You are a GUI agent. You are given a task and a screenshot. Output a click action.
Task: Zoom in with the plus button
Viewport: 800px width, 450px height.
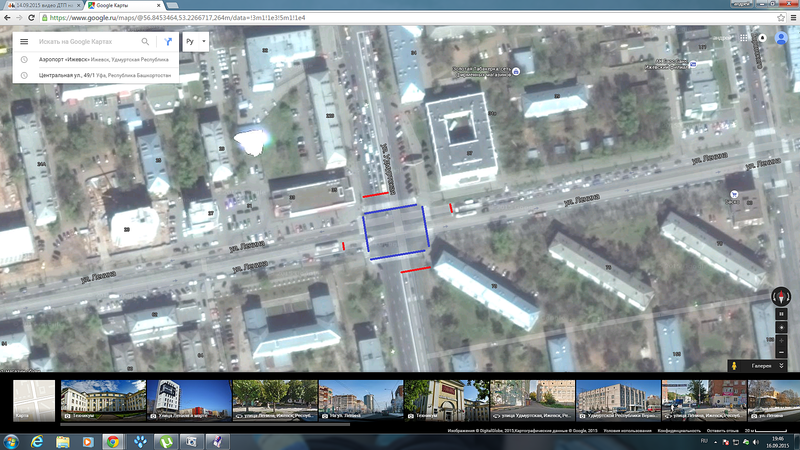click(782, 343)
